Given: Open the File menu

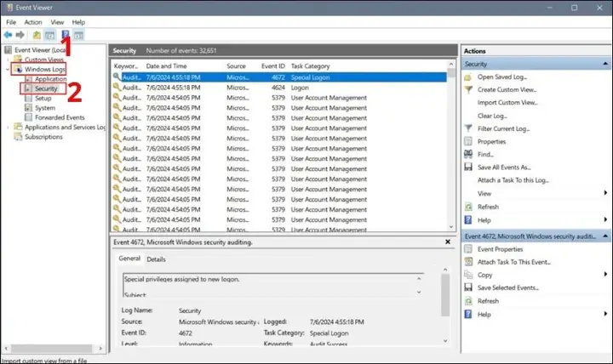Looking at the screenshot, I should click(x=11, y=22).
